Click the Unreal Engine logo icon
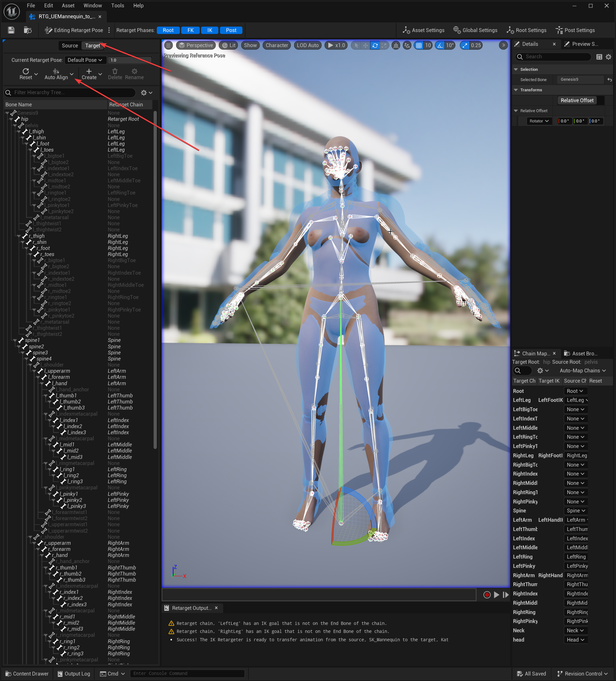Viewport: 616px width, 681px height. (x=12, y=11)
